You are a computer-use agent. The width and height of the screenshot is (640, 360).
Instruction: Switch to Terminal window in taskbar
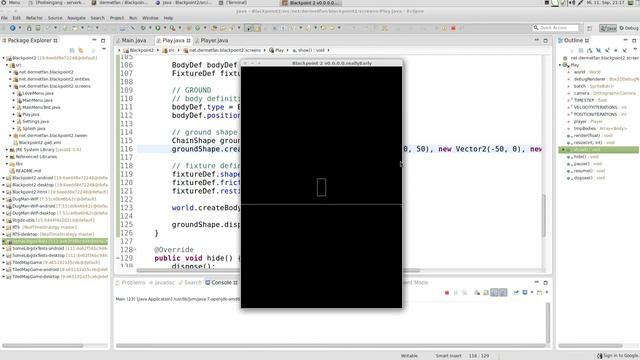coord(233,2)
